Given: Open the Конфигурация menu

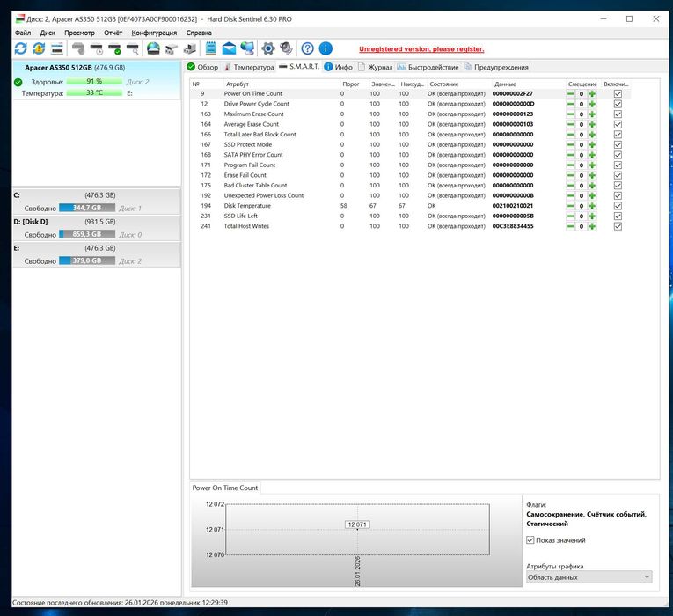Looking at the screenshot, I should point(154,33).
